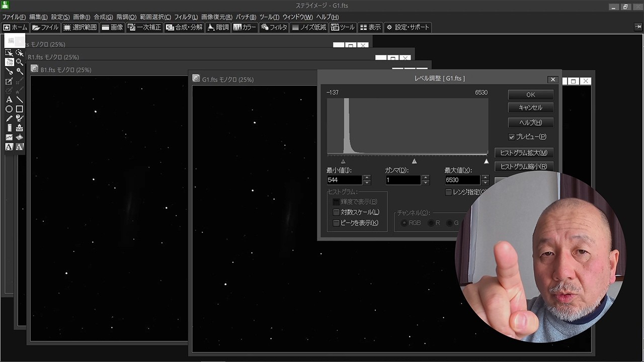Select the circle shape tool

click(9, 109)
